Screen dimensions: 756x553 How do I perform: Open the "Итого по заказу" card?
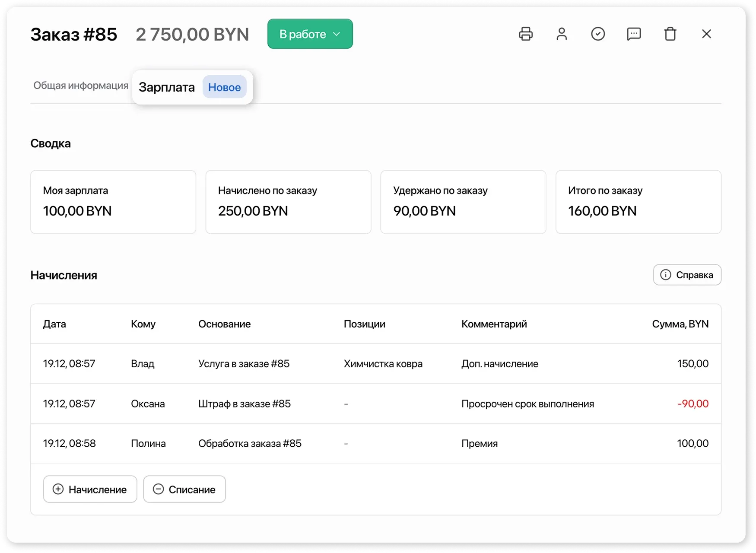coord(638,202)
